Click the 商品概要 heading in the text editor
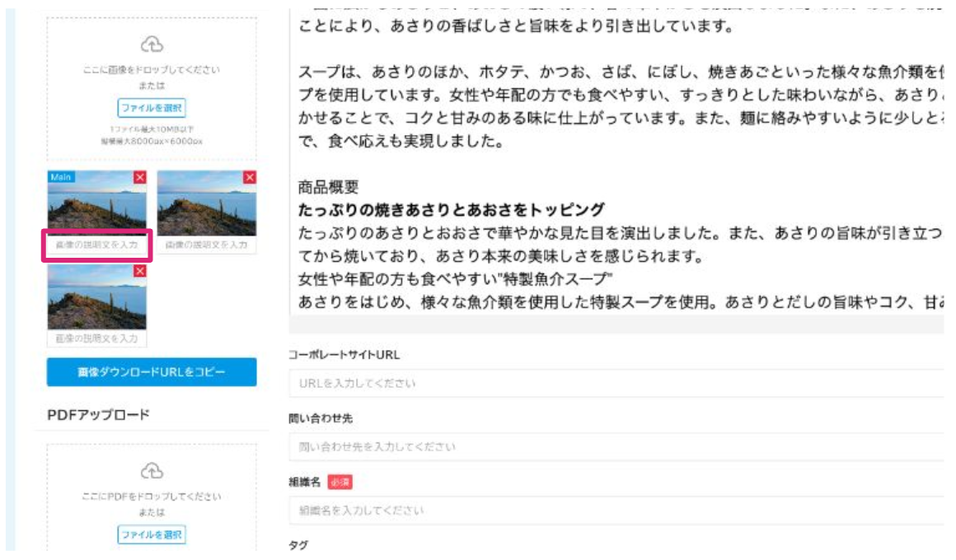The height and width of the screenshot is (560, 956). pos(328,187)
